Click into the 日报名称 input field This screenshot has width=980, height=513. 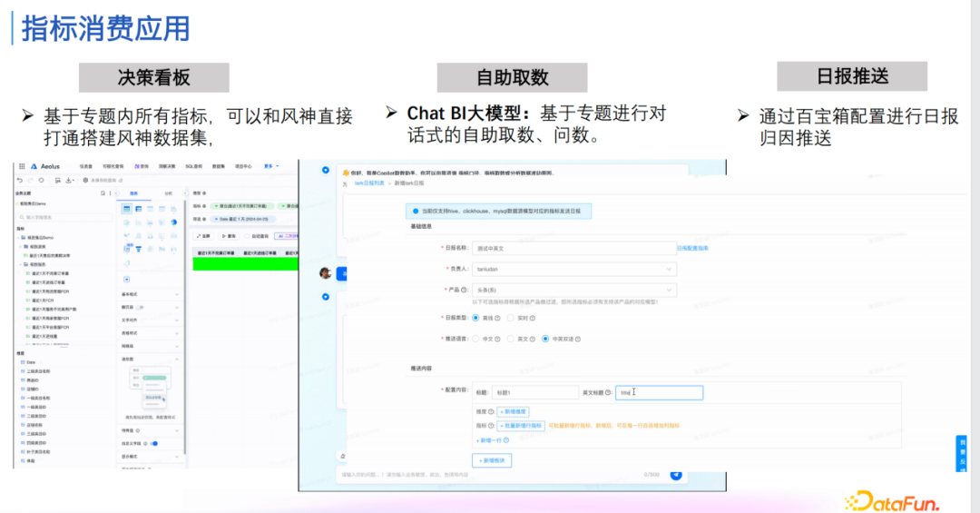tap(573, 249)
